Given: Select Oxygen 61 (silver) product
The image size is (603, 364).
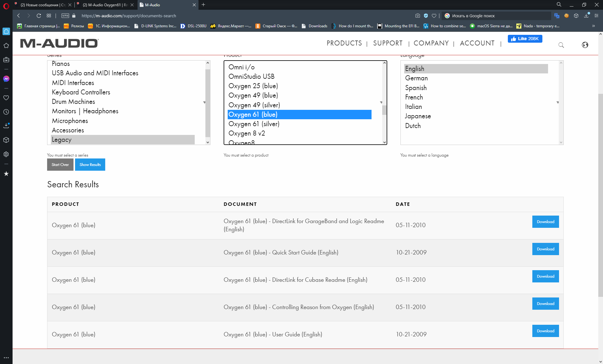Looking at the screenshot, I should (x=254, y=124).
